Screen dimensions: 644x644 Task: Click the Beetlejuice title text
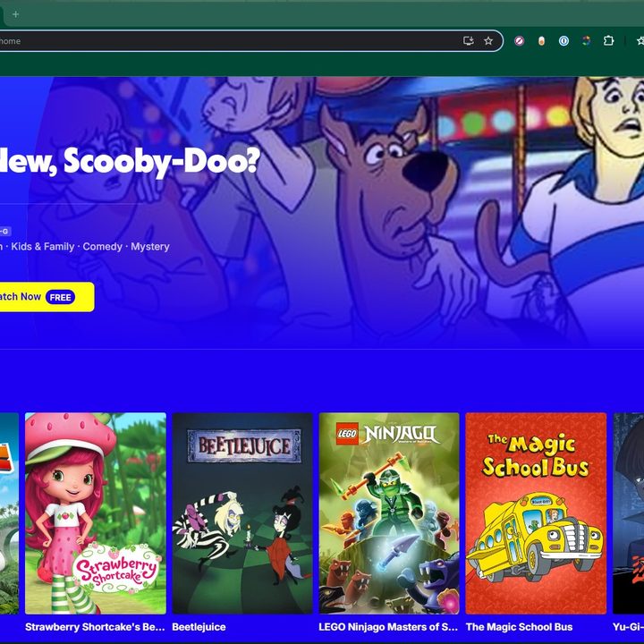(x=199, y=627)
